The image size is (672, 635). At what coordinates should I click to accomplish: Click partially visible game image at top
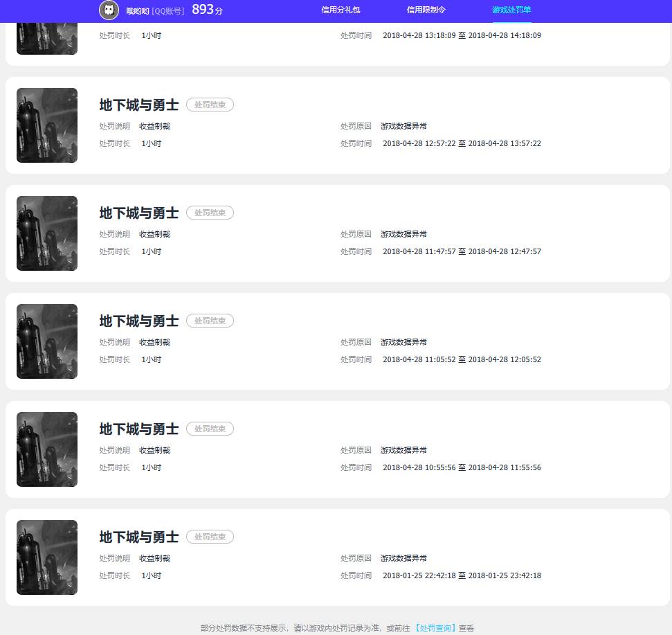(47, 38)
